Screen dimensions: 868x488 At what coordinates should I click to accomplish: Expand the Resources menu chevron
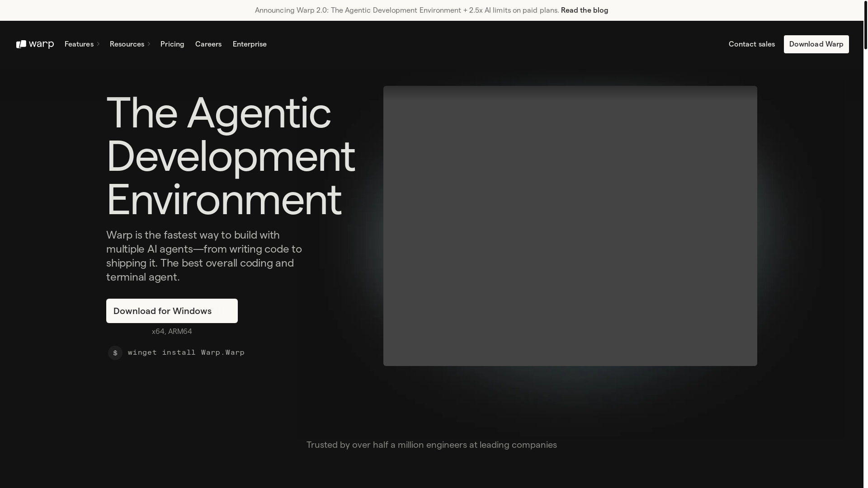[149, 44]
